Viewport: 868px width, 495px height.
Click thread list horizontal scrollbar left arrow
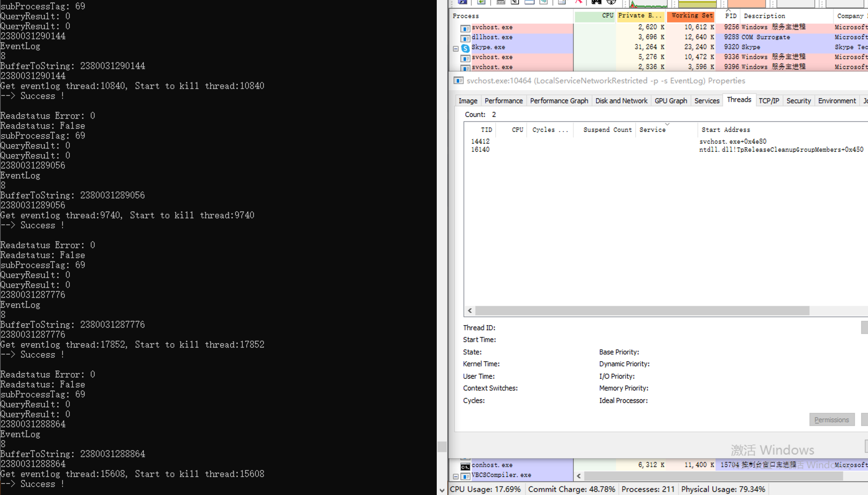pyautogui.click(x=470, y=310)
